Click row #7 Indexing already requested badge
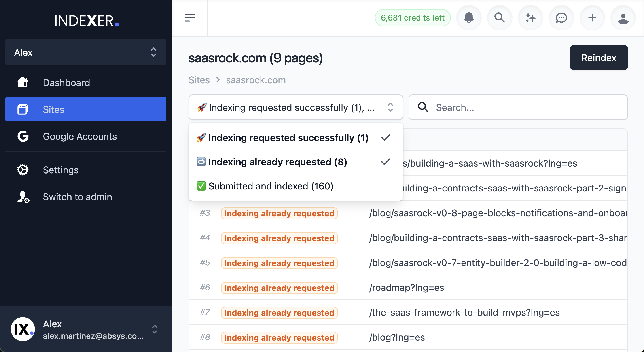Viewport: 644px width, 352px height. [279, 313]
